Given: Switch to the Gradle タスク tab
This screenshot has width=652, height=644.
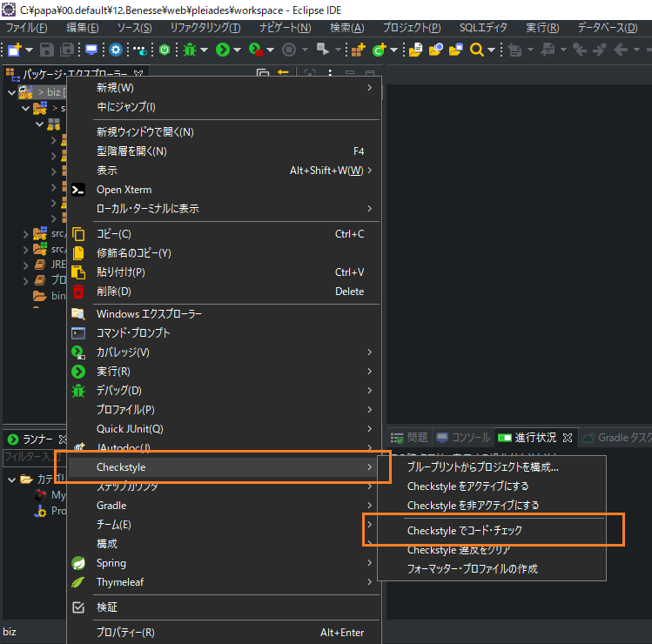Looking at the screenshot, I should [x=617, y=438].
